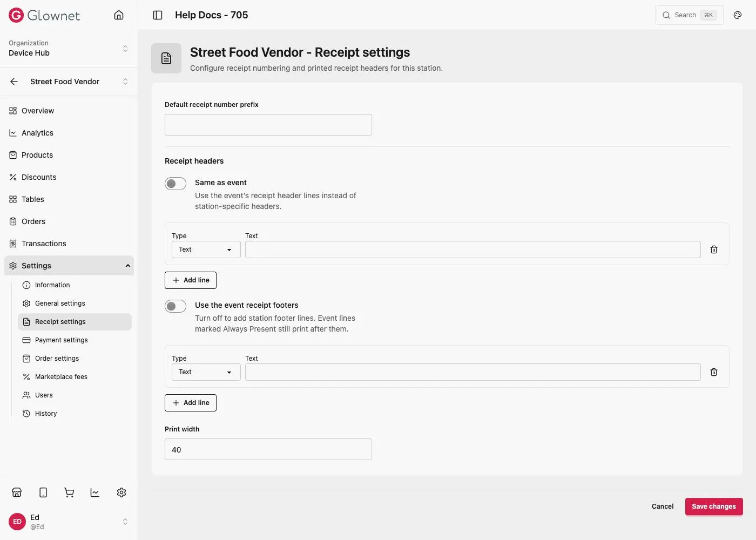The height and width of the screenshot is (540, 756).
Task: Click the Print width field
Action: [268, 449]
